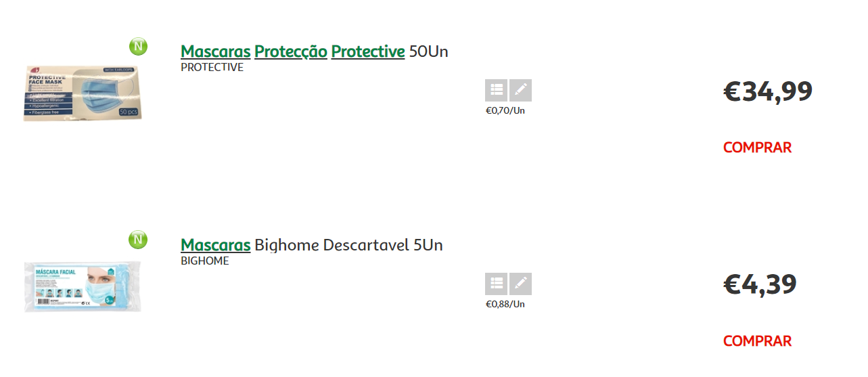Click the BIGHOME brand label
The image size is (868, 377).
click(205, 261)
